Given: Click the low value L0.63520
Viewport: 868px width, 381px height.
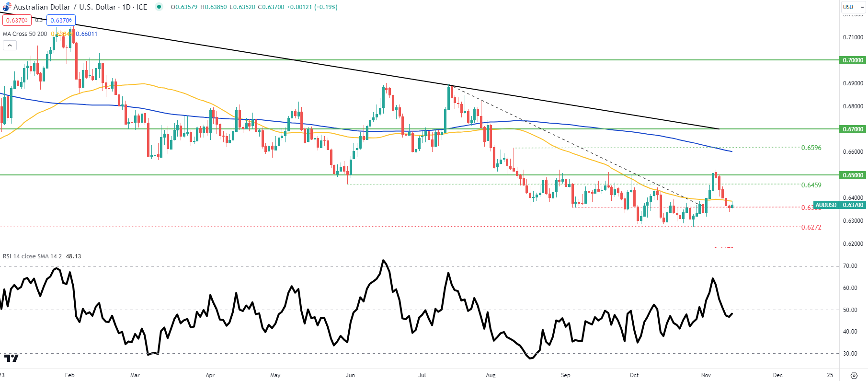Looking at the screenshot, I should pos(242,7).
